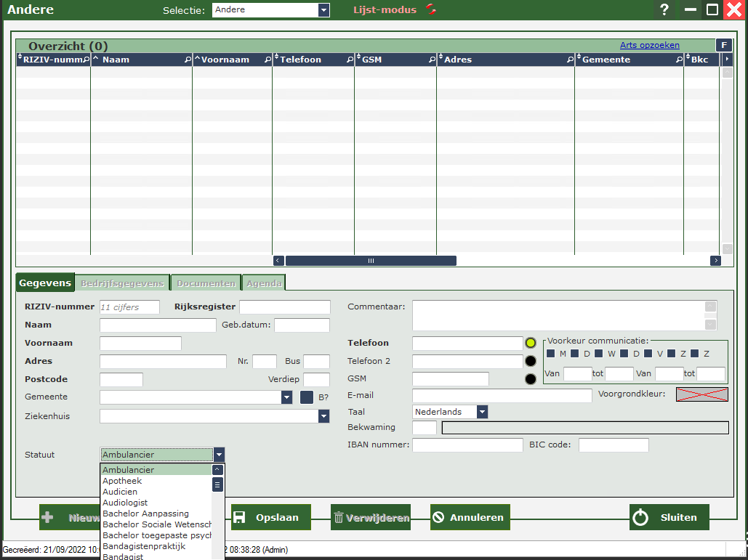Image resolution: width=748 pixels, height=560 pixels.
Task: Select the Telefoon preferred number radio indicator
Action: [x=531, y=343]
